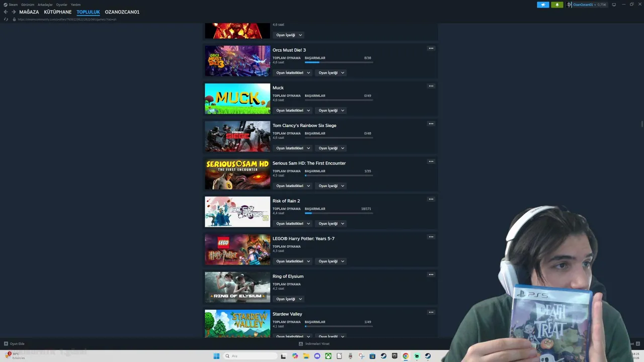Viewport: 644px width, 362px height.
Task: Click the Ring of Elysium thumbnail
Action: (237, 287)
